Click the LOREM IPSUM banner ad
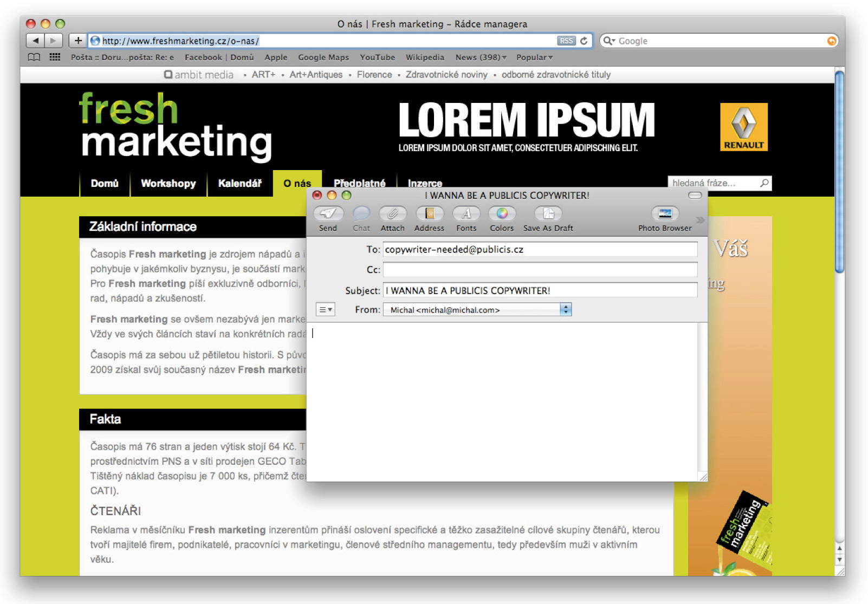Viewport: 868px width, 604px height. point(526,127)
